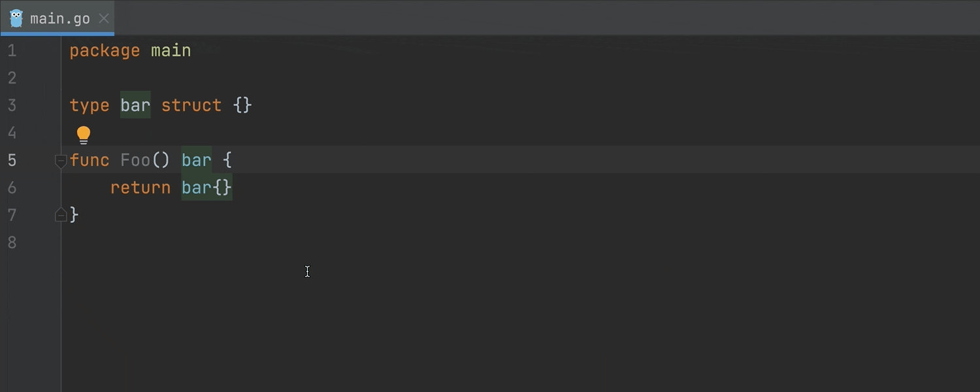Click bar{} composite literal on line 6
Screen dimensions: 980x392
click(x=206, y=188)
